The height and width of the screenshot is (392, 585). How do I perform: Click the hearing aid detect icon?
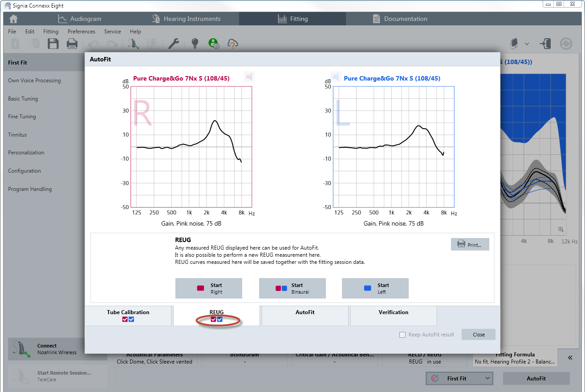tap(133, 44)
